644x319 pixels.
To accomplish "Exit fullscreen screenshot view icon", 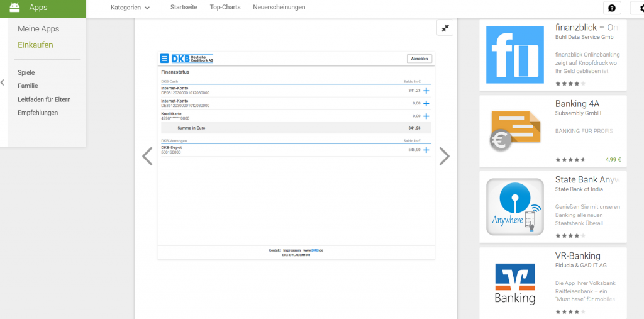I will (x=445, y=28).
